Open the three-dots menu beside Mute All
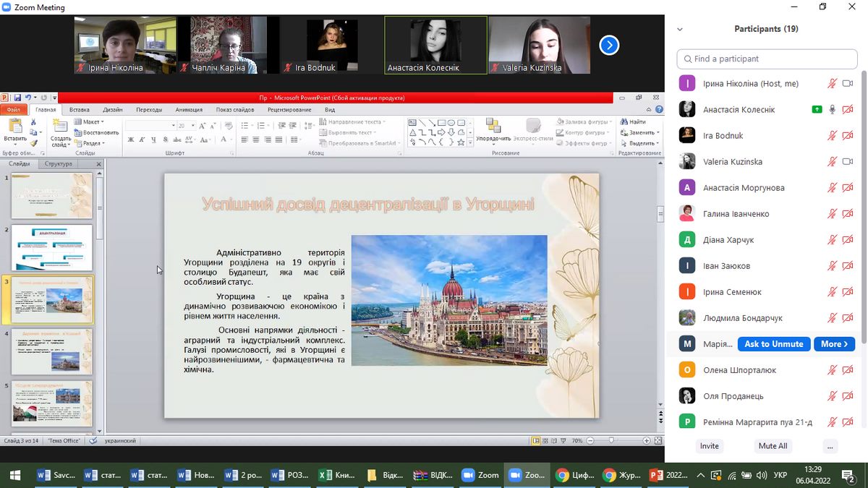This screenshot has height=488, width=868. pos(830,446)
